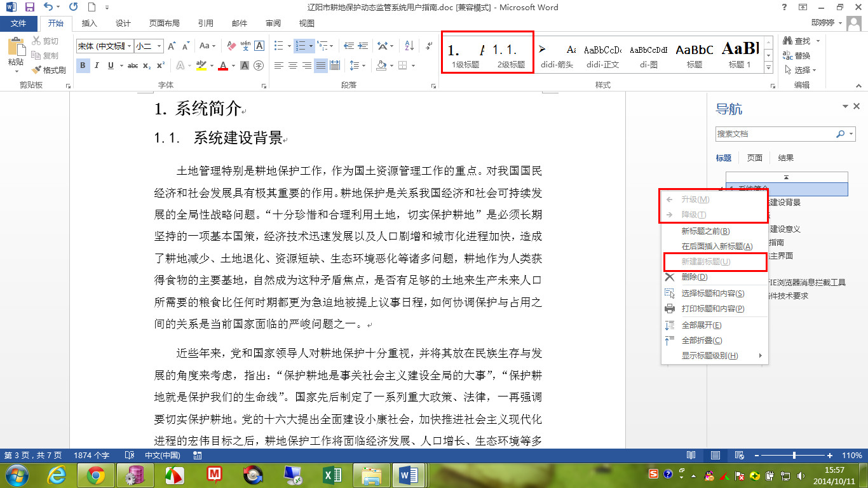Clear all formatting with the eraser icon

click(x=231, y=46)
